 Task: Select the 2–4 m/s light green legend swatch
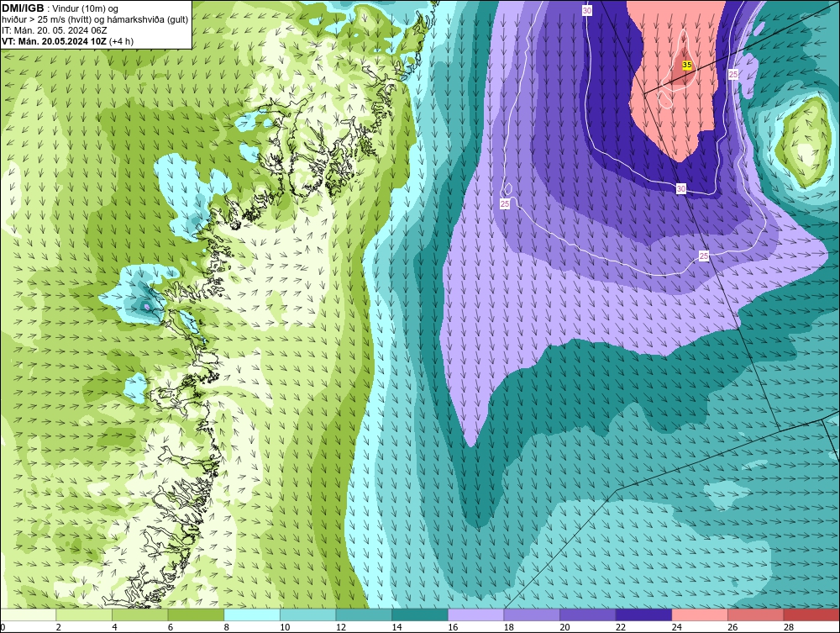[84, 615]
